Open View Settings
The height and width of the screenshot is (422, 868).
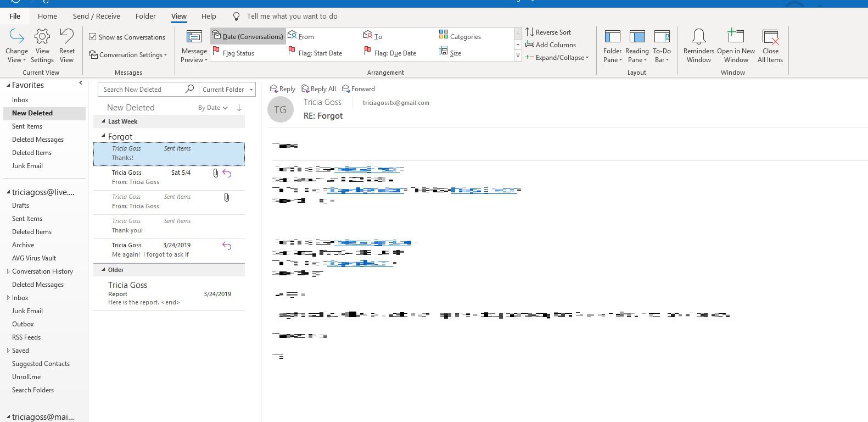point(42,46)
